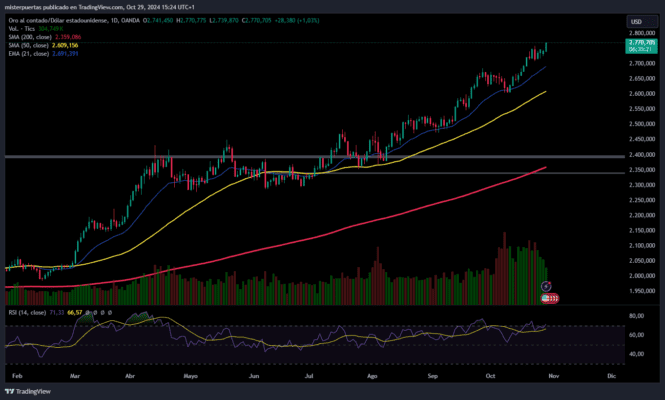
Task: Click the purple economic event icon
Action: [546, 286]
